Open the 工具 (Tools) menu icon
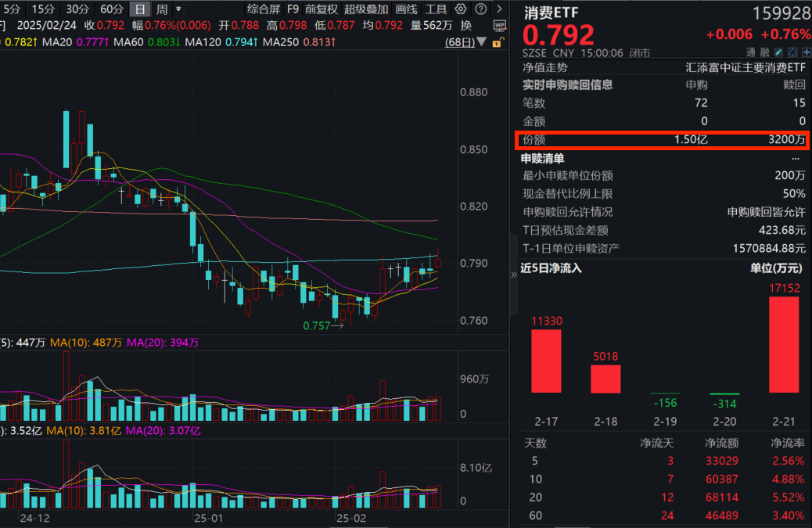Viewport: 812px width, 528px height. coord(435,9)
